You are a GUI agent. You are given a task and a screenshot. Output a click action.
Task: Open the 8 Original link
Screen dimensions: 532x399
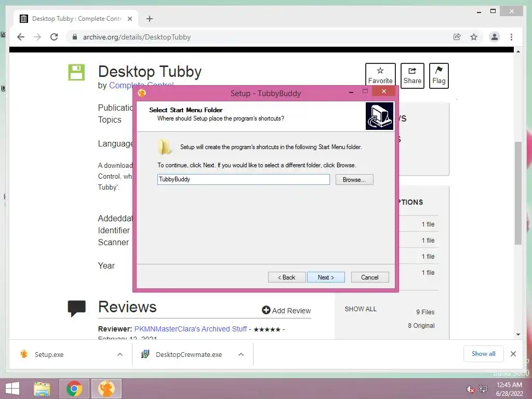(x=421, y=325)
